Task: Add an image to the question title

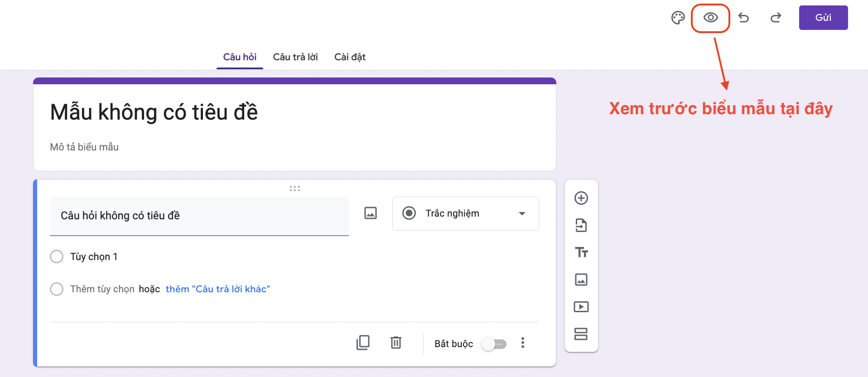Action: coord(371,213)
